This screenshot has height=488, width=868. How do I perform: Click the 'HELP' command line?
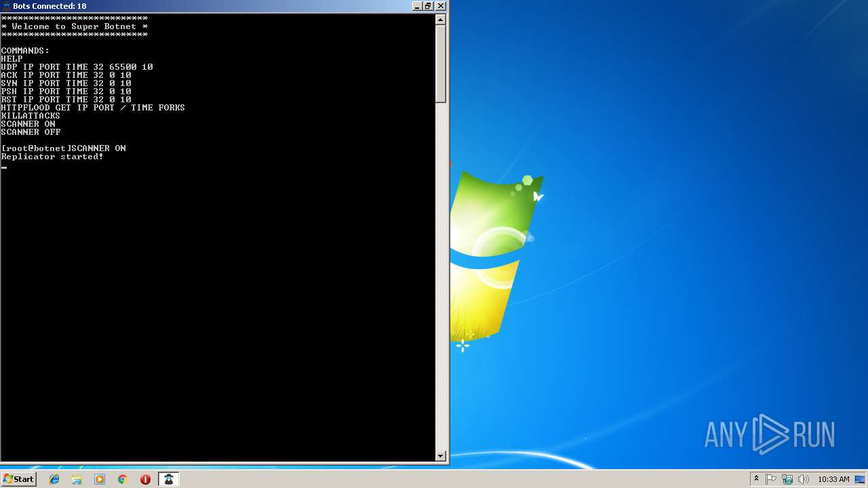tap(12, 59)
